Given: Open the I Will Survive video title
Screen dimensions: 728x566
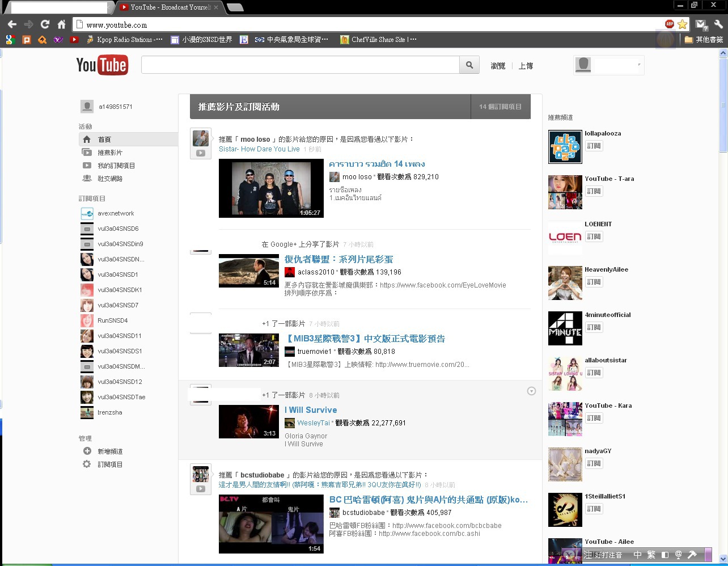Looking at the screenshot, I should pos(311,410).
